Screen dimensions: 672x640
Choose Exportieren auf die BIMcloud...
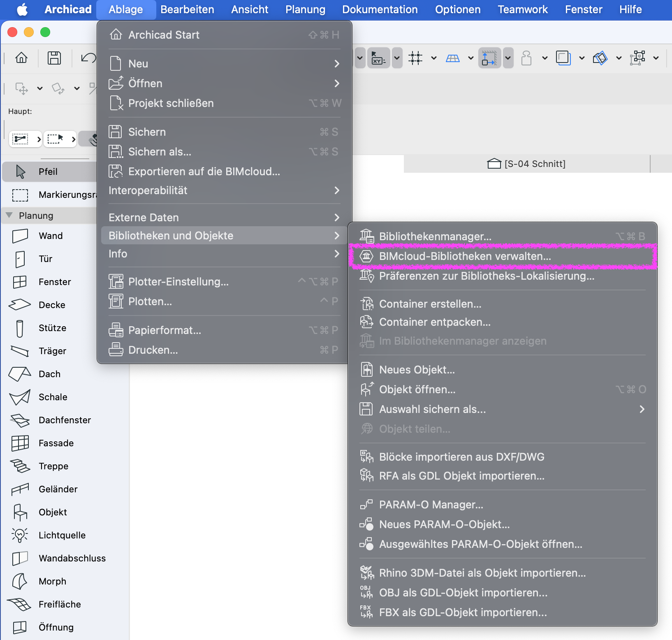point(225,172)
